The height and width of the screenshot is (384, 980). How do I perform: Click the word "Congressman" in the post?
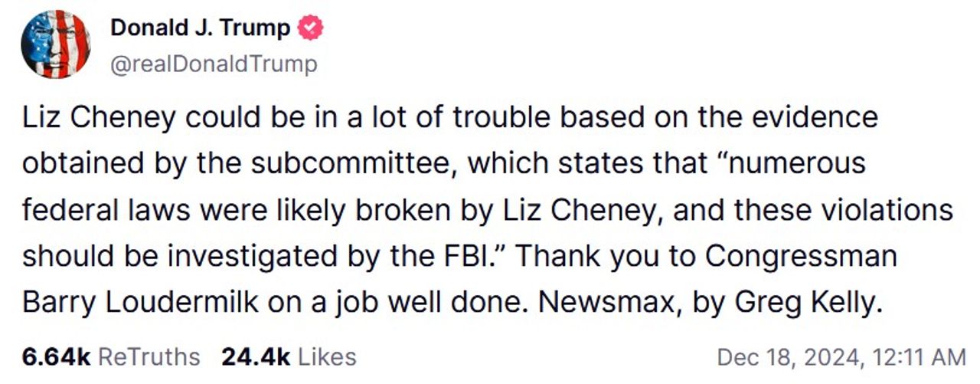coord(801,256)
